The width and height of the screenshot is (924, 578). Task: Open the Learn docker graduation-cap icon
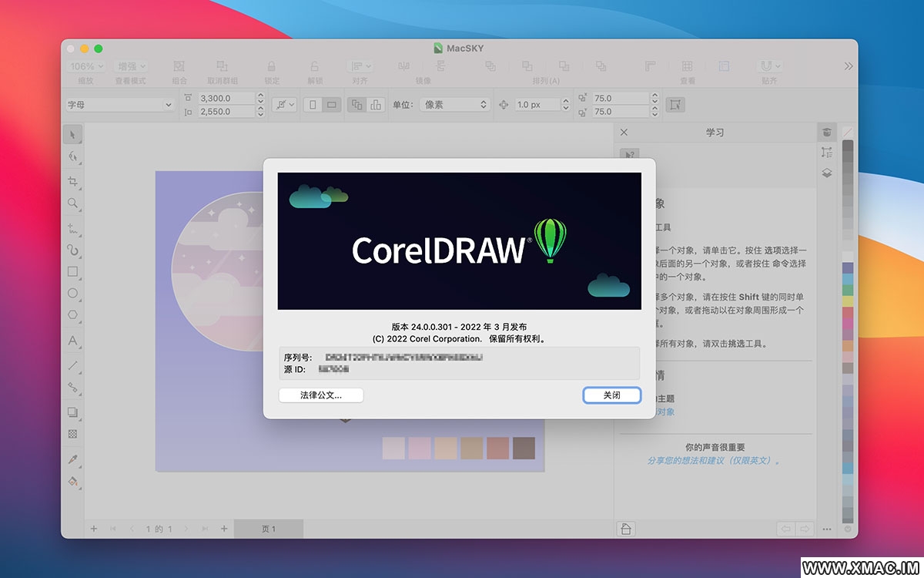point(826,132)
